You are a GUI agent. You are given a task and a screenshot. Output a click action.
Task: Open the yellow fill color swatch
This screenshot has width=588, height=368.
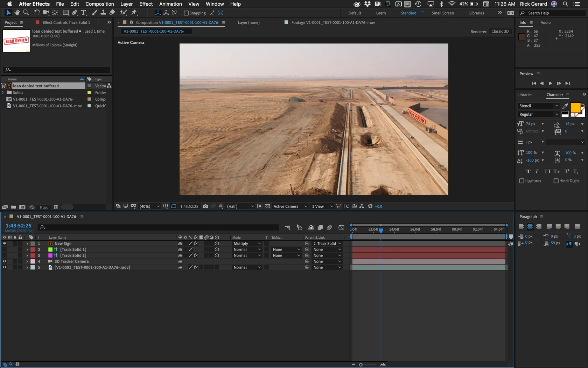pyautogui.click(x=575, y=108)
